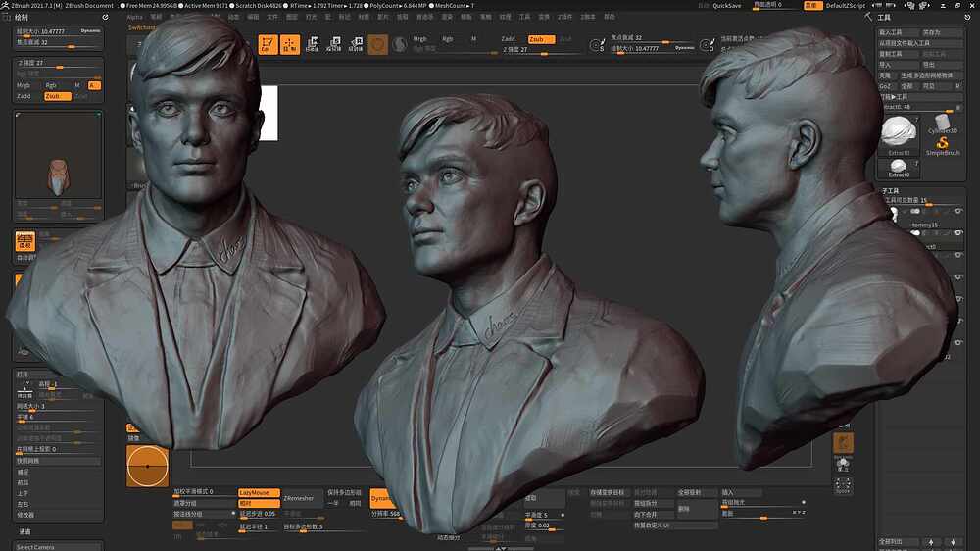Open the 渲染 menu
This screenshot has width=980, height=551.
tap(447, 17)
